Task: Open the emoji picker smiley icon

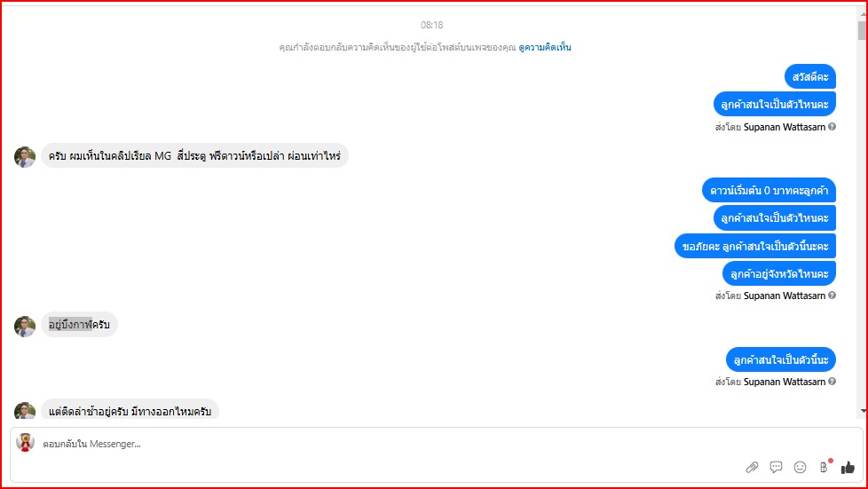Action: pyautogui.click(x=800, y=468)
